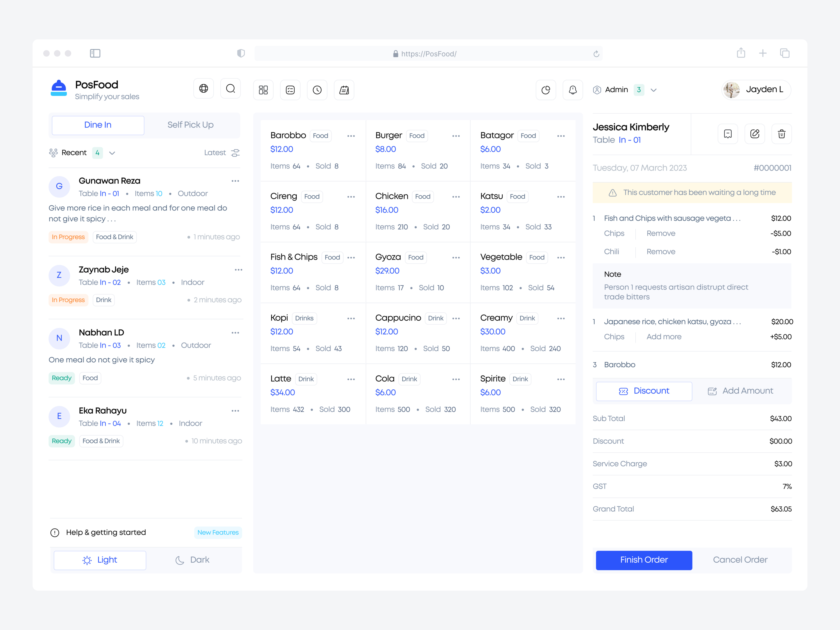Open the Admin role dropdown chevron
This screenshot has height=630, width=840.
[x=654, y=90]
